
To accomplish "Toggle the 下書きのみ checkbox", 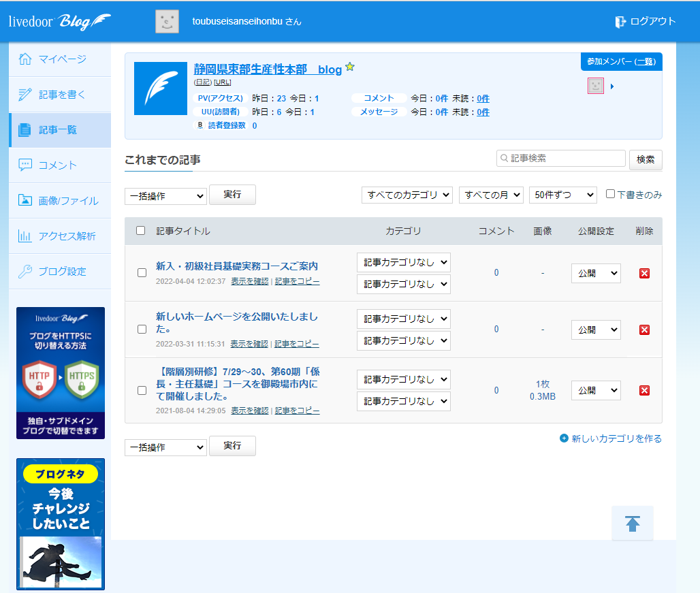I will point(611,194).
